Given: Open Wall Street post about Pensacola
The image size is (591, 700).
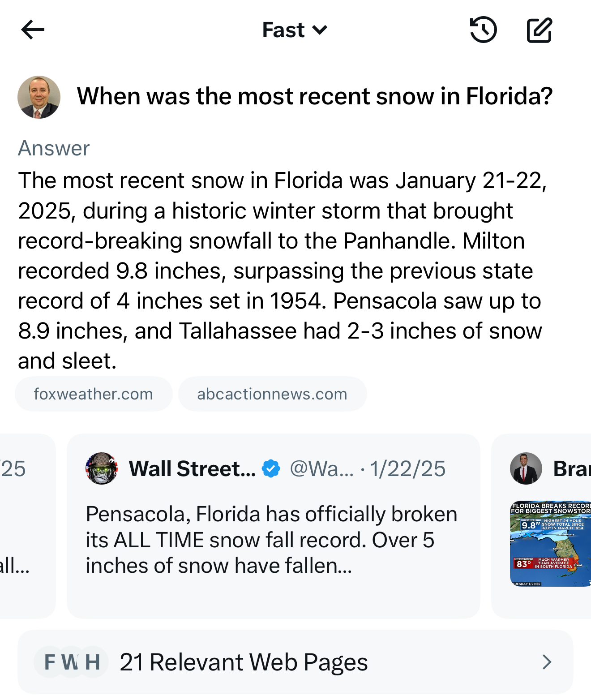Looking at the screenshot, I should coord(271,540).
